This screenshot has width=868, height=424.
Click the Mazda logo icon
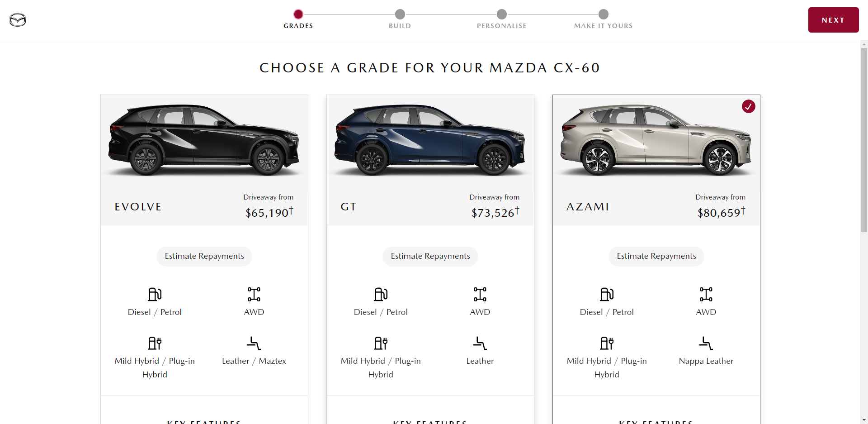[x=18, y=20]
